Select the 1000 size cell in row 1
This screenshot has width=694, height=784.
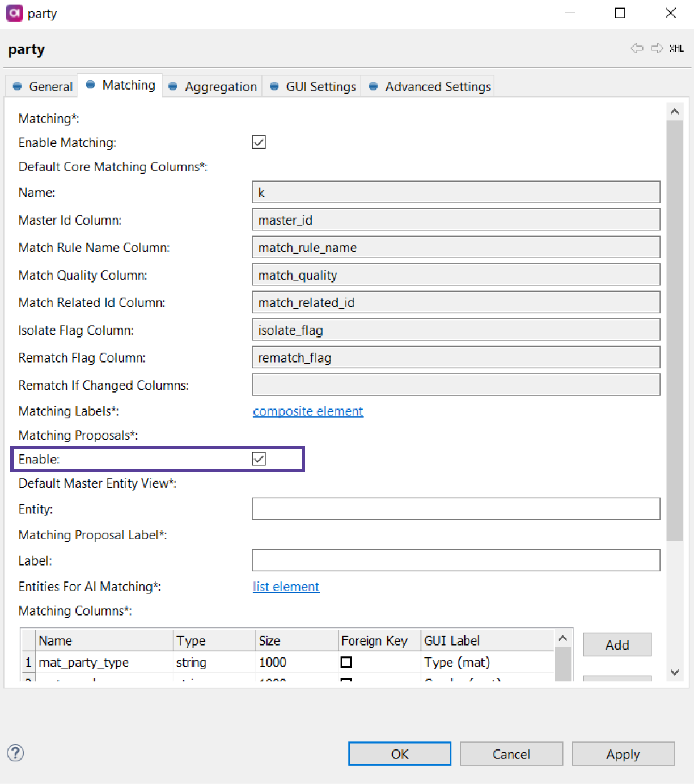pos(297,662)
